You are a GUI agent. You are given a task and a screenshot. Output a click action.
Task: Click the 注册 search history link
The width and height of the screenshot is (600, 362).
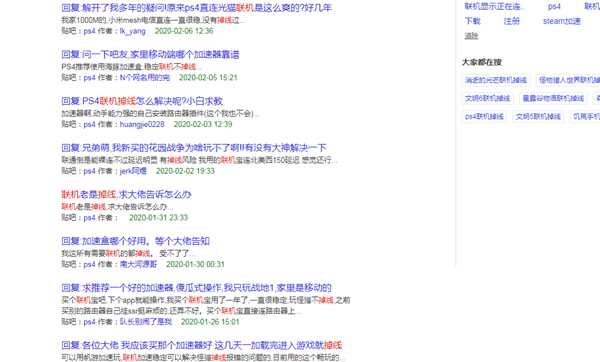point(512,21)
